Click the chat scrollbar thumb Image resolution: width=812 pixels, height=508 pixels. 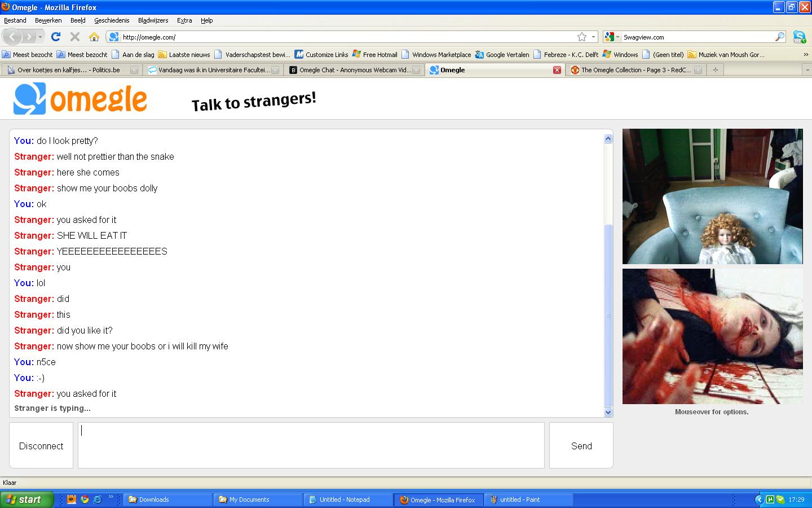click(608, 316)
